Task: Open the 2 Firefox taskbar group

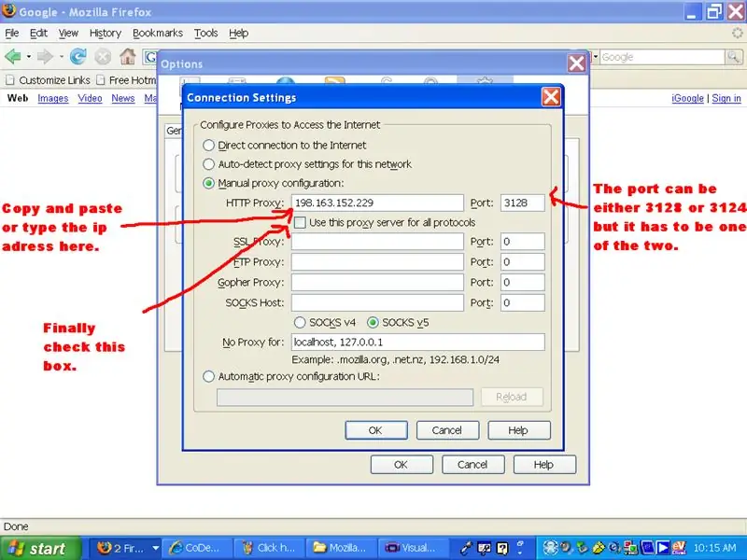Action: click(x=125, y=548)
